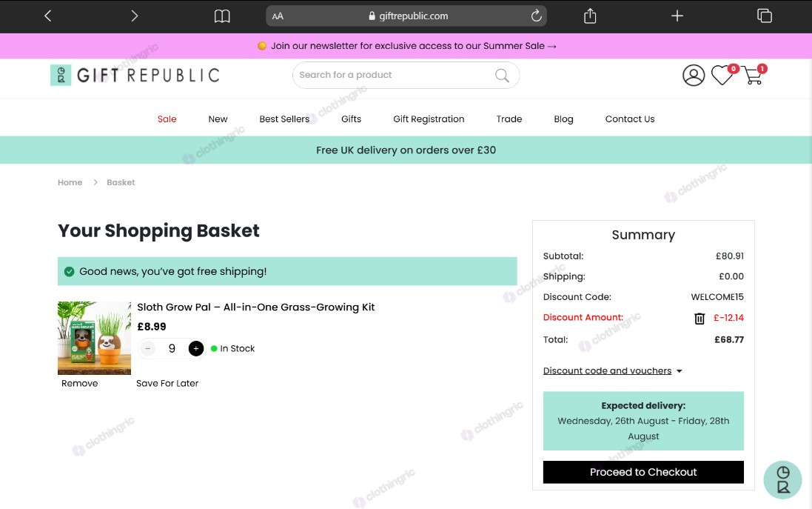The image size is (812, 509).
Task: Tap the AA reader text size control
Action: point(278,16)
